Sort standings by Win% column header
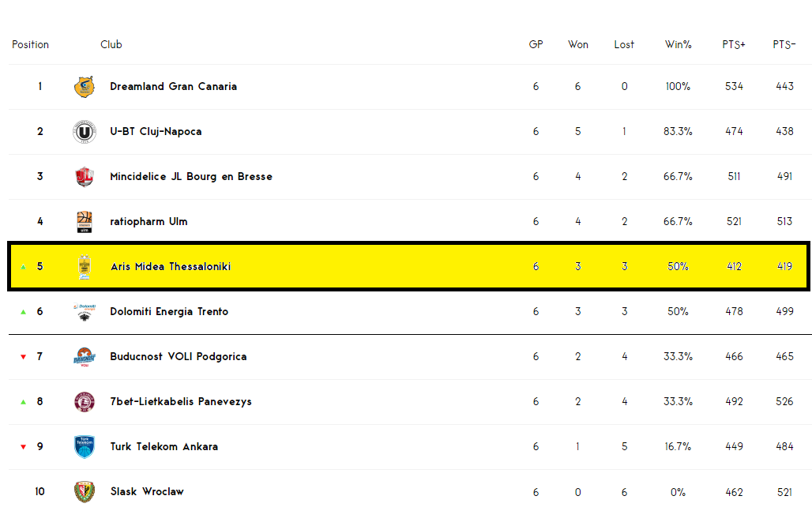This screenshot has height=511, width=812. (678, 45)
